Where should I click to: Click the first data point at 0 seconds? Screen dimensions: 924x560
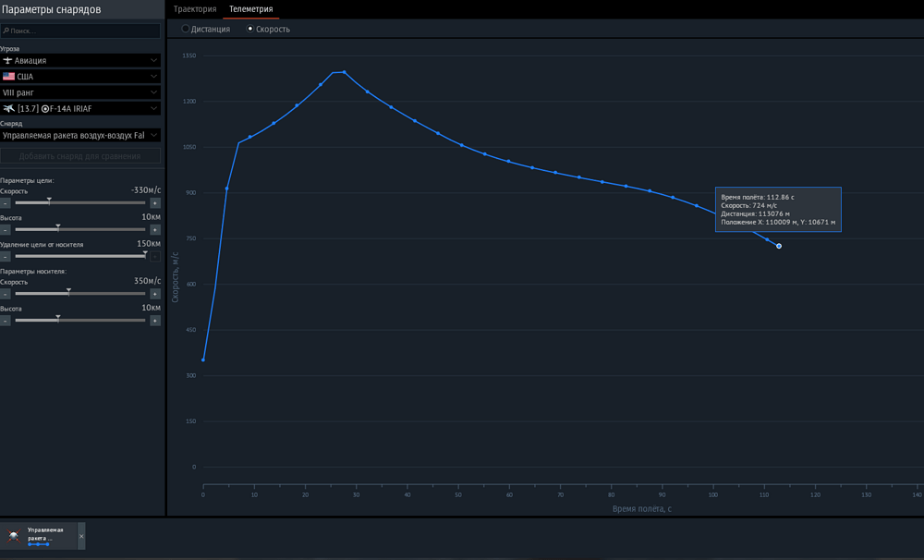[x=203, y=359]
